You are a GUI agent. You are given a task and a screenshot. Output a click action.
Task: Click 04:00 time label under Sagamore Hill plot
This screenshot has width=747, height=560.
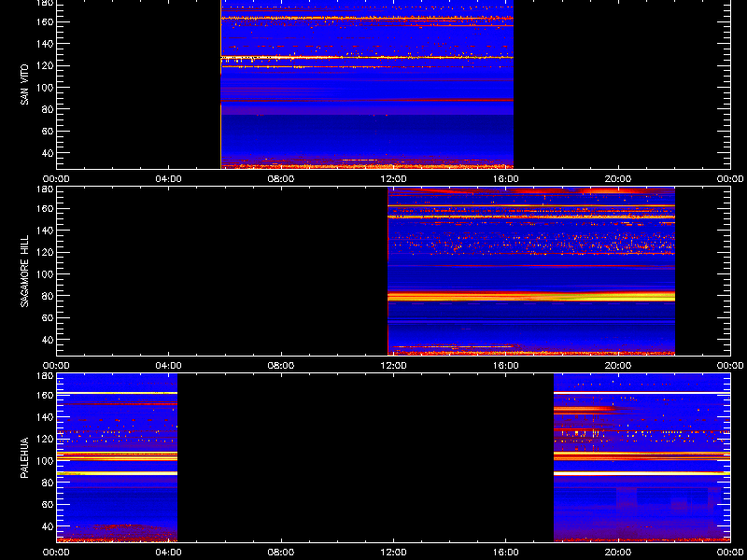tap(169, 366)
